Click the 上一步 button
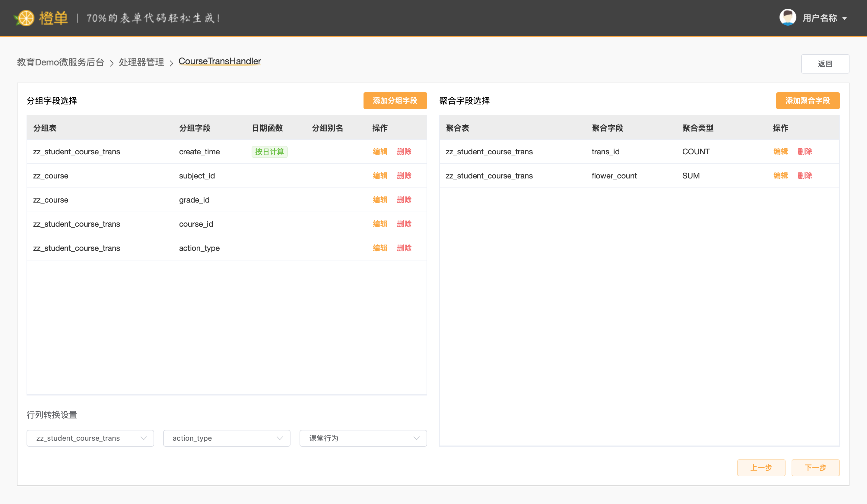This screenshot has width=867, height=504. pos(761,468)
